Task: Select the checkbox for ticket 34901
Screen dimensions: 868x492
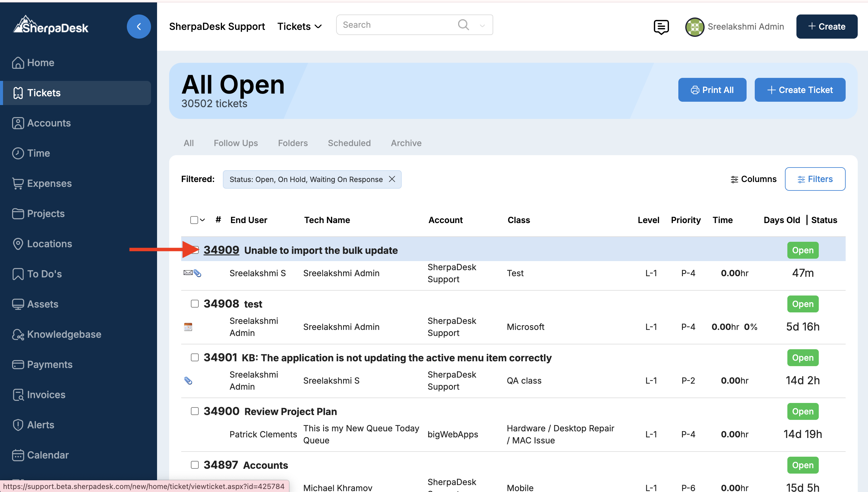Action: click(x=195, y=357)
